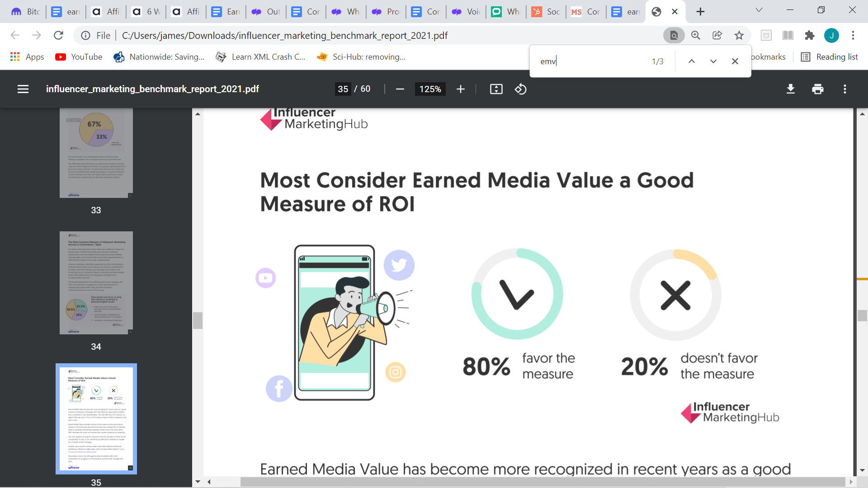Screen dimensions: 868x488
Task: Zoom out with minus icon
Action: (400, 89)
